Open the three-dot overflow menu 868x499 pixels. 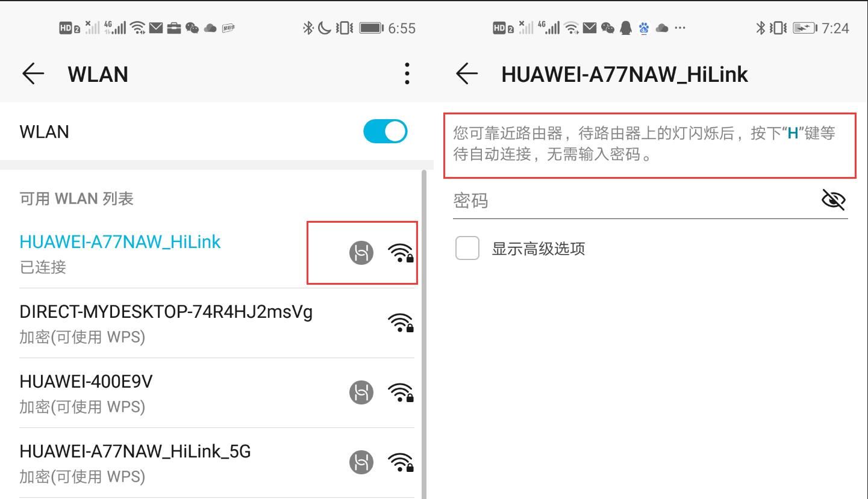pos(407,73)
